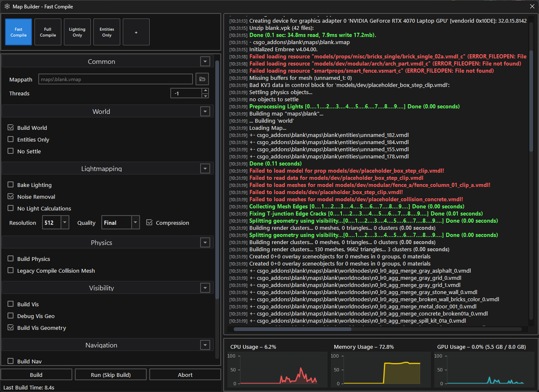539x392 pixels.
Task: Toggle the Compression checkbox
Action: click(x=150, y=223)
